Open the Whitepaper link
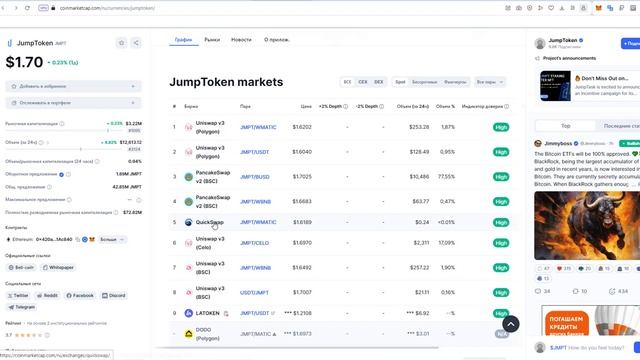The width and height of the screenshot is (640, 360). click(58, 268)
